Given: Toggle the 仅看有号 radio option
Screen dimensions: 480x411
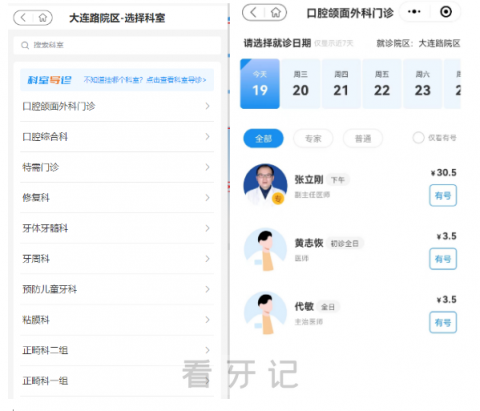Looking at the screenshot, I should coord(418,138).
